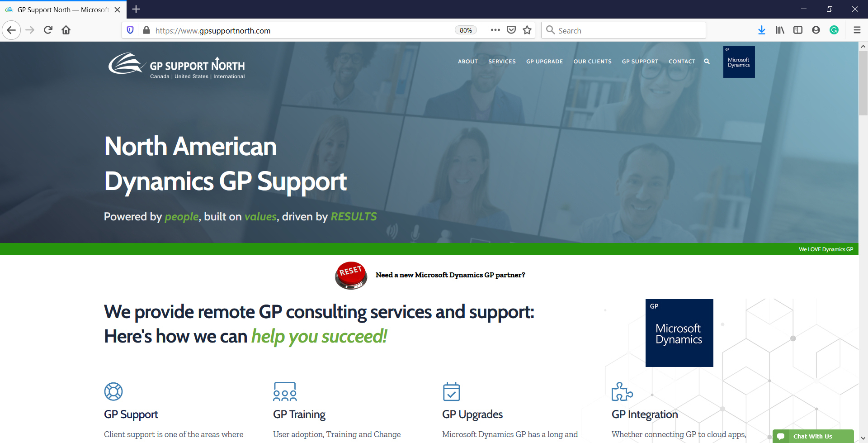Viewport: 868px width, 443px height.
Task: Click the red RESET button image
Action: point(351,275)
